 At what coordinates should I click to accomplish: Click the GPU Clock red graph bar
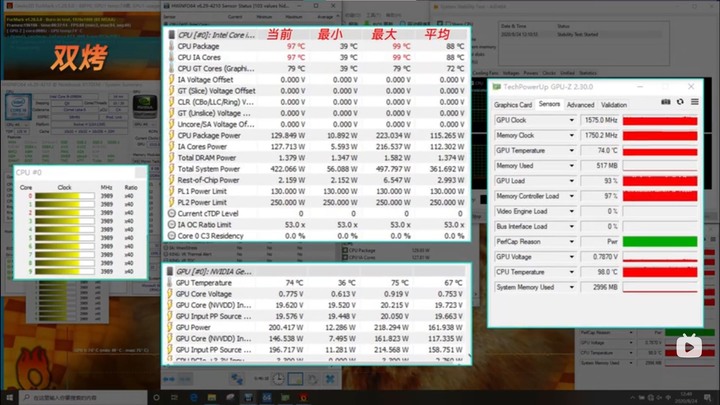click(660, 120)
